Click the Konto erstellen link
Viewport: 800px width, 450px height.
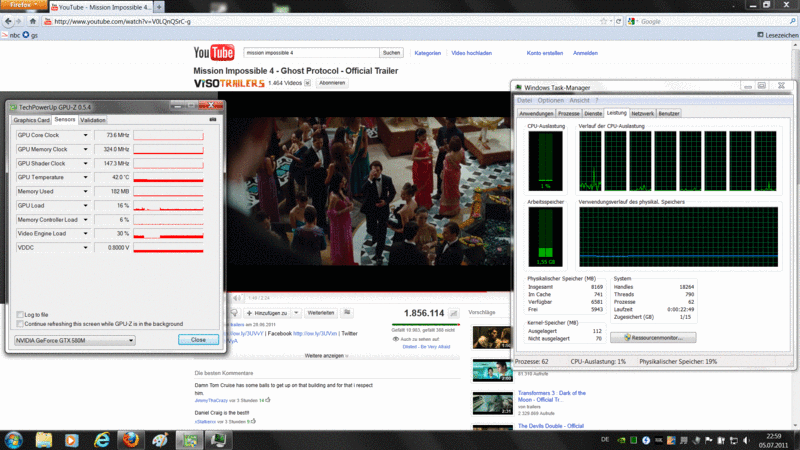544,53
